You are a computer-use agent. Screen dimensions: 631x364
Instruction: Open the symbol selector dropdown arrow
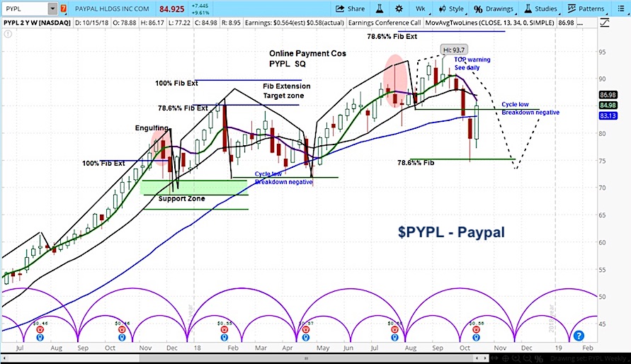(52, 8)
